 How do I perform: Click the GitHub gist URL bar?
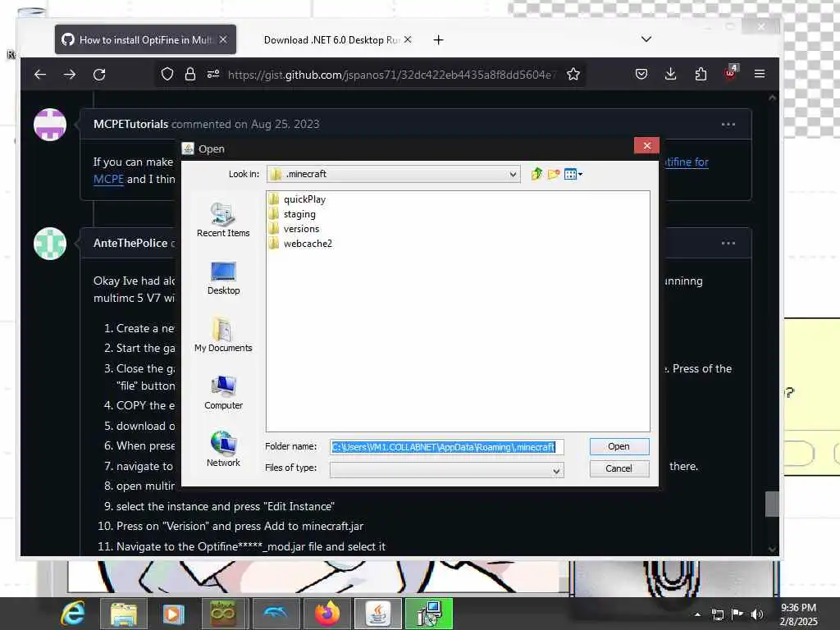tap(391, 75)
